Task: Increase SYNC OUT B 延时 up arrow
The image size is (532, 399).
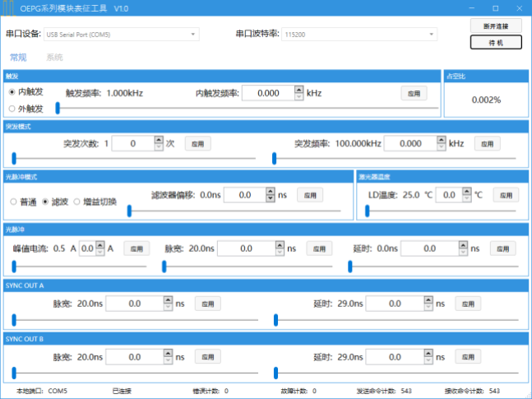Action: [x=428, y=354]
